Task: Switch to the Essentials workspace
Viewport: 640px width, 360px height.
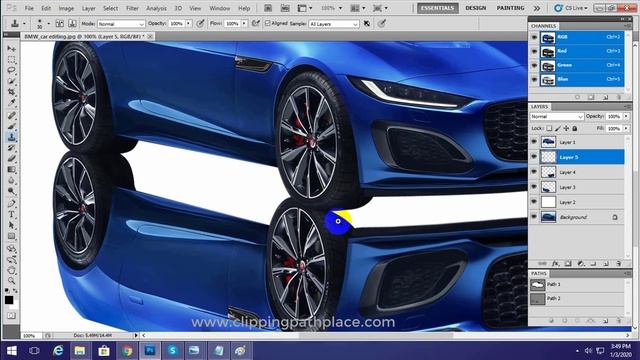Action: [438, 8]
